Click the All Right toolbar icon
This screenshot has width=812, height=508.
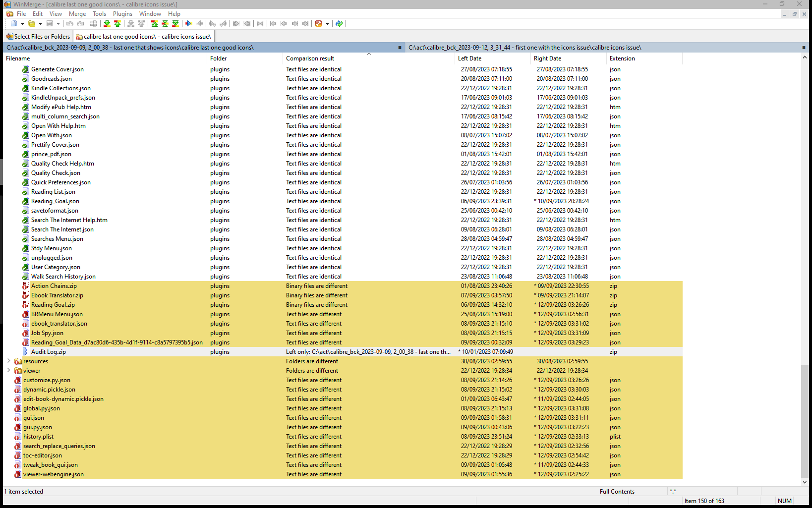236,24
